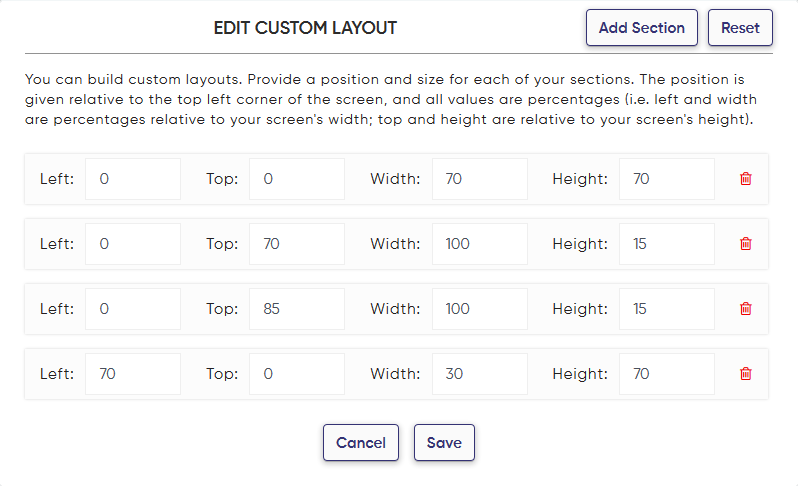Select the Top field showing 85
The height and width of the screenshot is (486, 798).
tap(296, 309)
